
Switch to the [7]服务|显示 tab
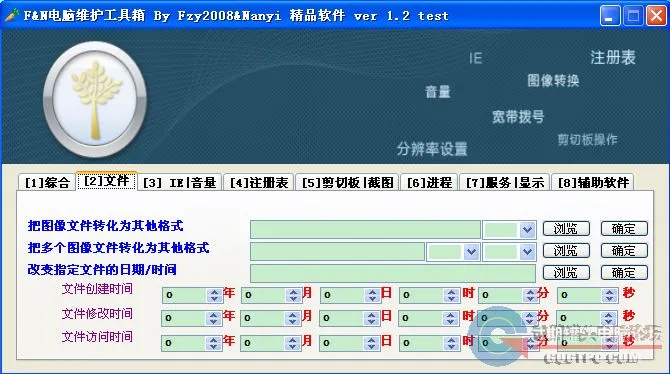click(505, 183)
